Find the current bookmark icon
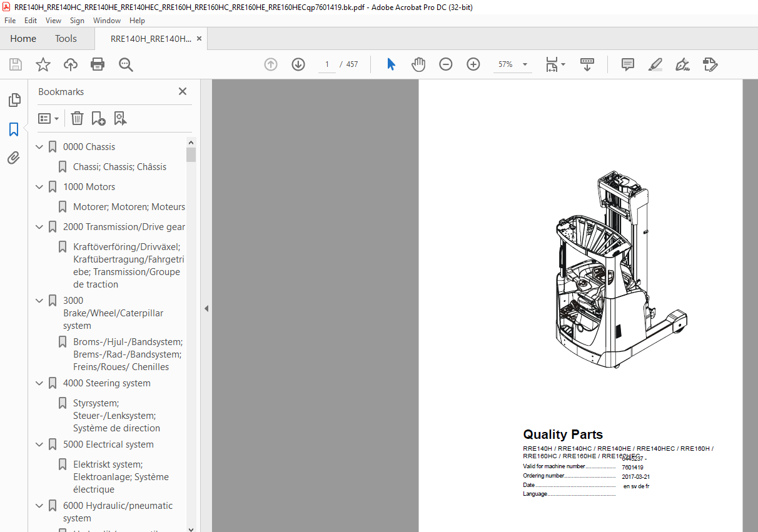 120,118
